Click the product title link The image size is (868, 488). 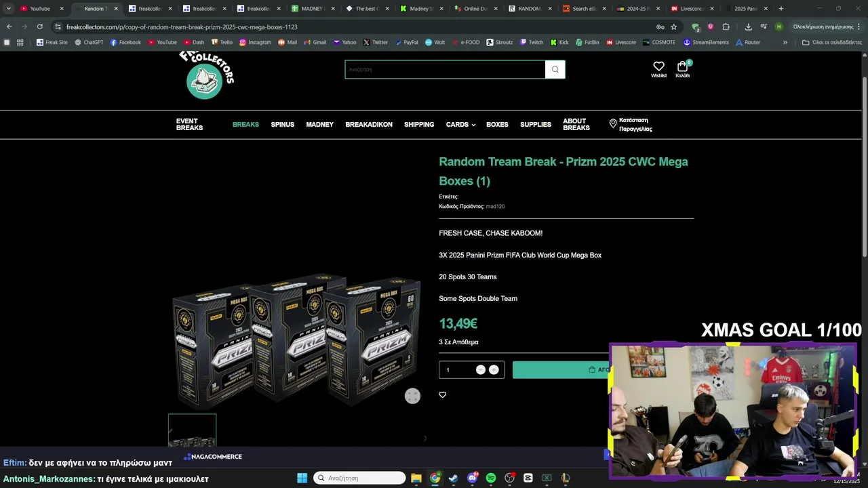564,171
